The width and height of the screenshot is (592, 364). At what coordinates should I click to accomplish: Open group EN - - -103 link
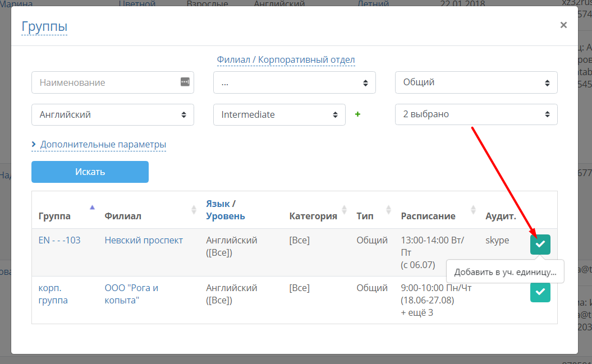(x=59, y=240)
